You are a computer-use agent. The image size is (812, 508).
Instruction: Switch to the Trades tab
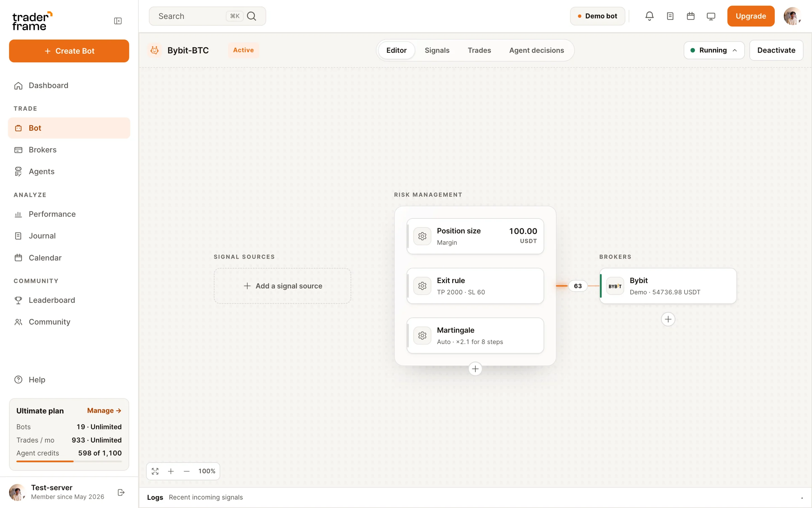[479, 50]
